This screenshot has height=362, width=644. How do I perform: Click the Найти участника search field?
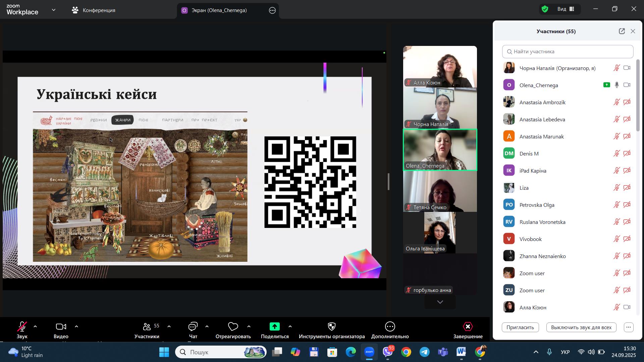point(568,52)
